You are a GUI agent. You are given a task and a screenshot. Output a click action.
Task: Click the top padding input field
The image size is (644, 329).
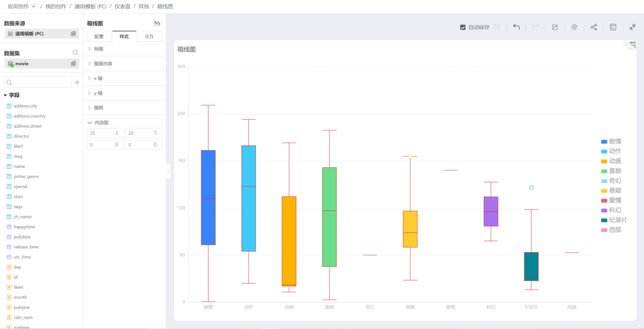click(101, 133)
